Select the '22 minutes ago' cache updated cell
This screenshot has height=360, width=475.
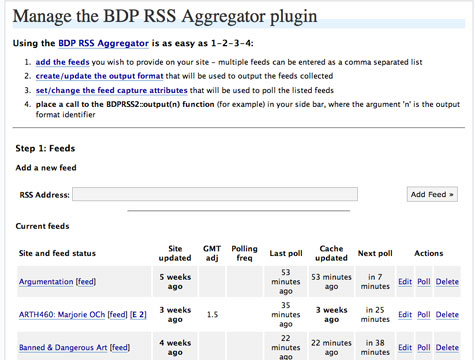[331, 347]
